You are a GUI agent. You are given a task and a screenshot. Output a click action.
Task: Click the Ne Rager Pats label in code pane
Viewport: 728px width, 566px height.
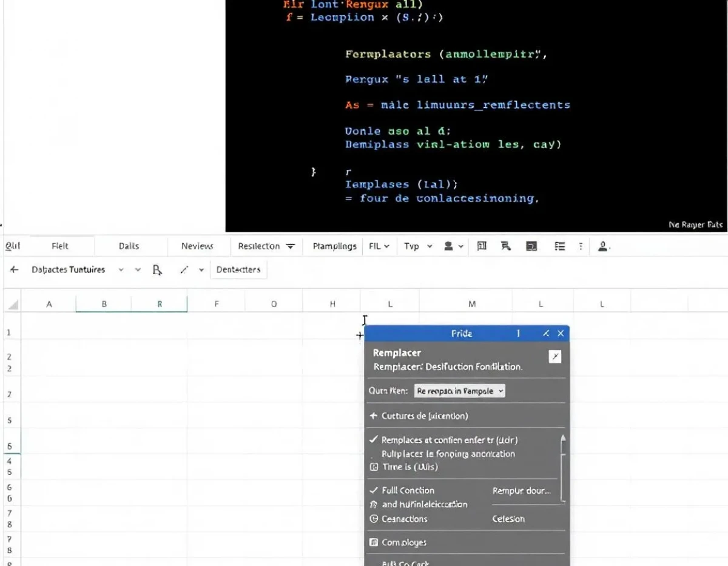696,225
